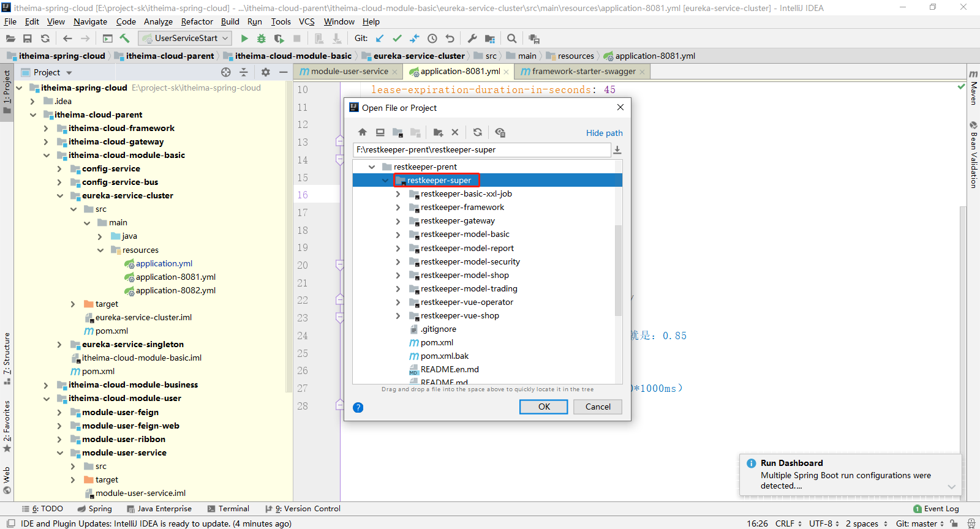Viewport: 980px width, 529px height.
Task: Collapse eureka-service-cluster in Project tree
Action: point(59,196)
